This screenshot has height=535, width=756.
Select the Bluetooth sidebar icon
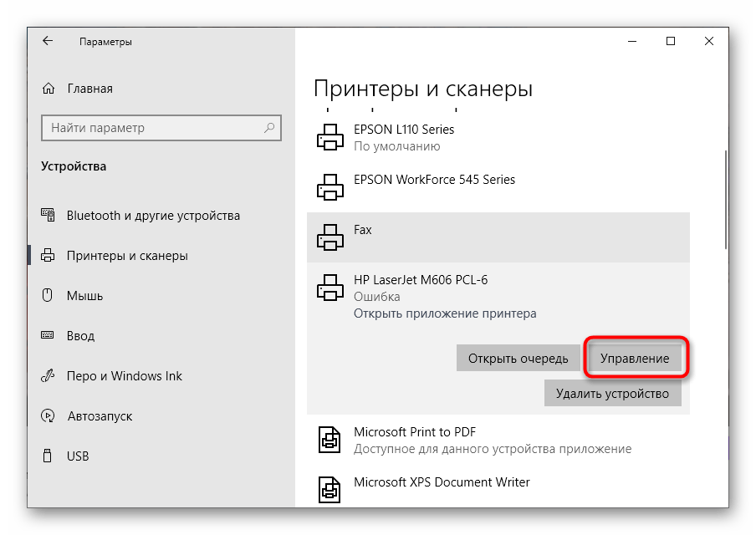pos(47,215)
